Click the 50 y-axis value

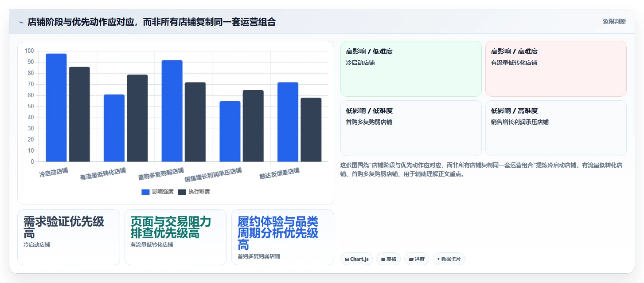click(x=31, y=106)
